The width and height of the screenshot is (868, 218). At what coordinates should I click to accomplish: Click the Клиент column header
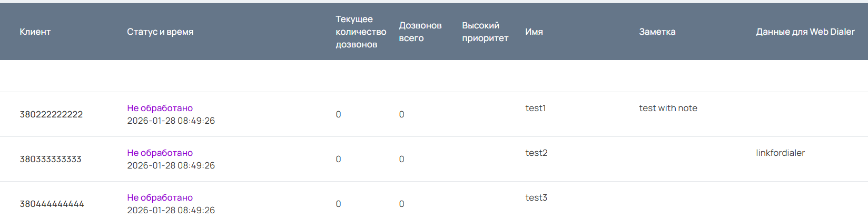[35, 32]
